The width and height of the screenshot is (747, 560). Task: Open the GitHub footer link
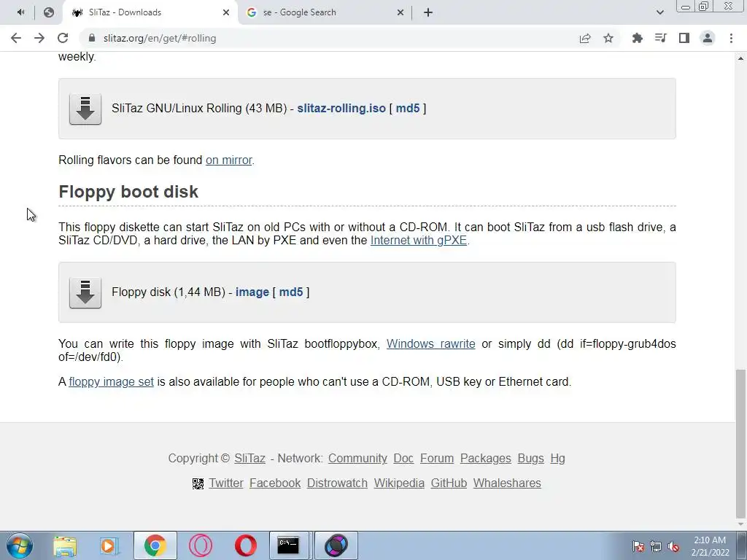449,483
